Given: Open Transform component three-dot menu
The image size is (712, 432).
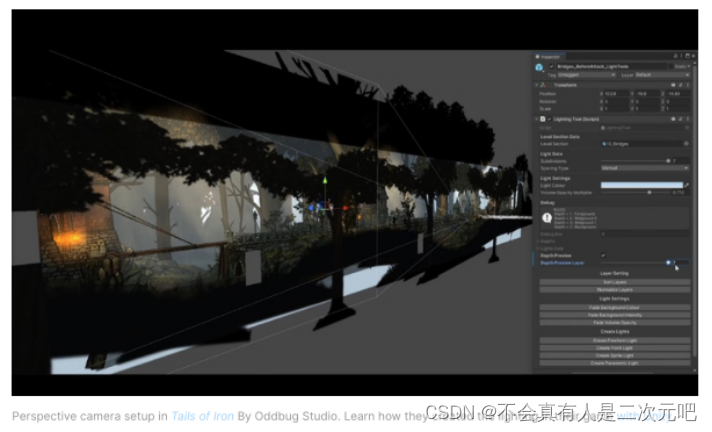Looking at the screenshot, I should [687, 85].
